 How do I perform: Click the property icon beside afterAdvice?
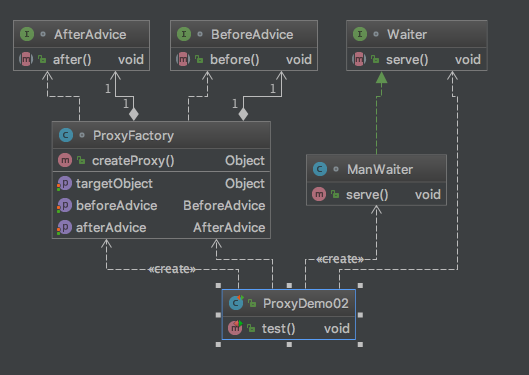[64, 227]
